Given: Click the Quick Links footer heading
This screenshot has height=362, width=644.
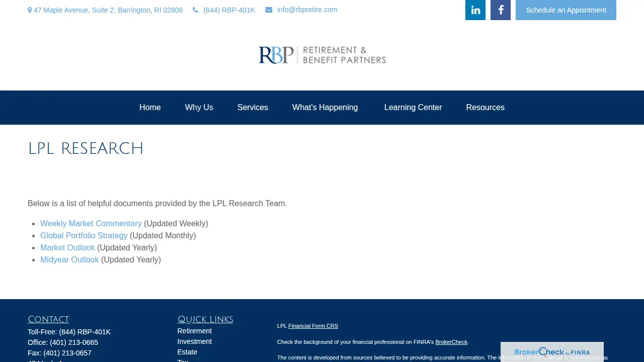Looking at the screenshot, I should click(x=205, y=319).
